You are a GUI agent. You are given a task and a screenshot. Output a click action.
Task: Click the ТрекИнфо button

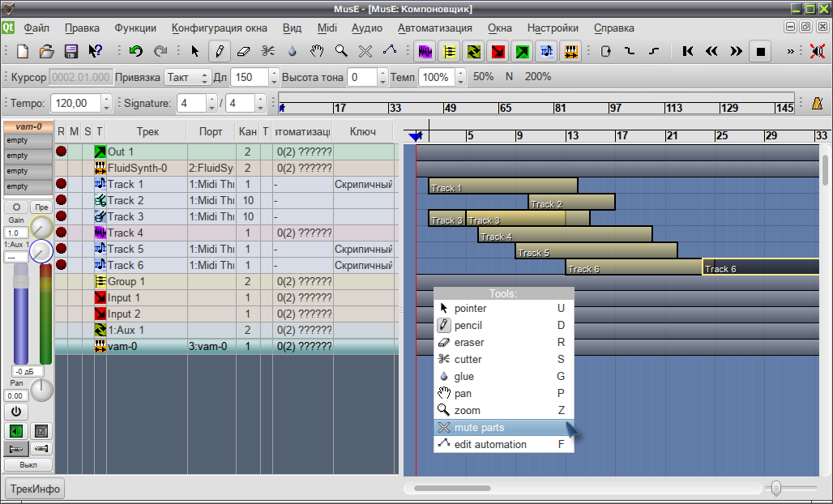click(x=35, y=489)
